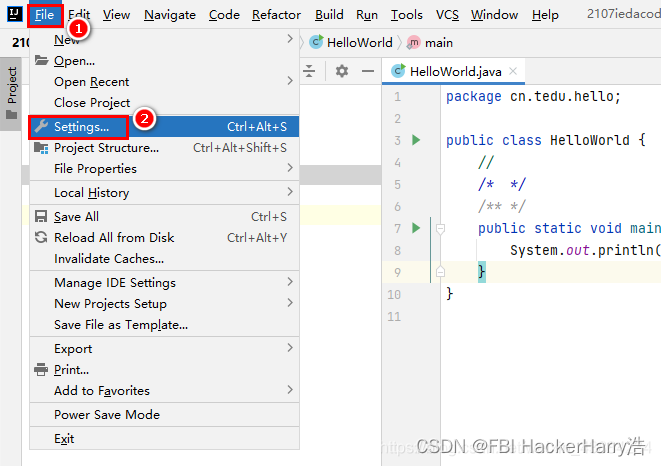Click the fold end marker at line 9

pyautogui.click(x=441, y=271)
